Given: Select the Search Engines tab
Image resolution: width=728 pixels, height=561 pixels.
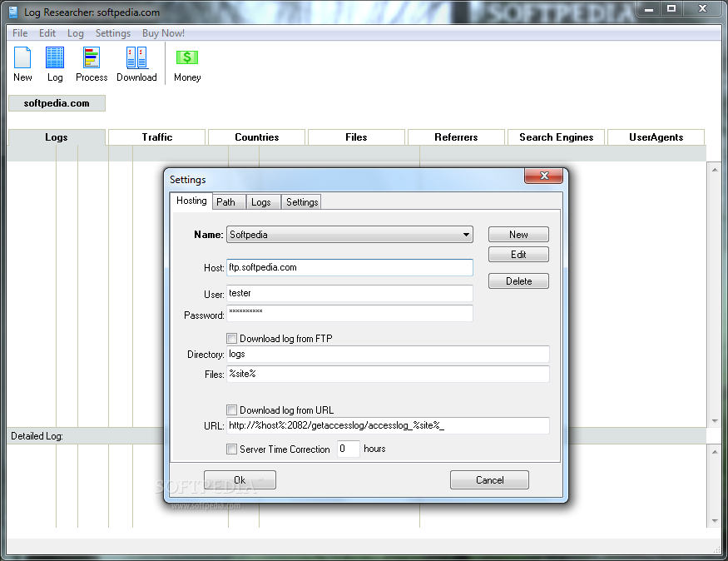Looking at the screenshot, I should coord(557,137).
